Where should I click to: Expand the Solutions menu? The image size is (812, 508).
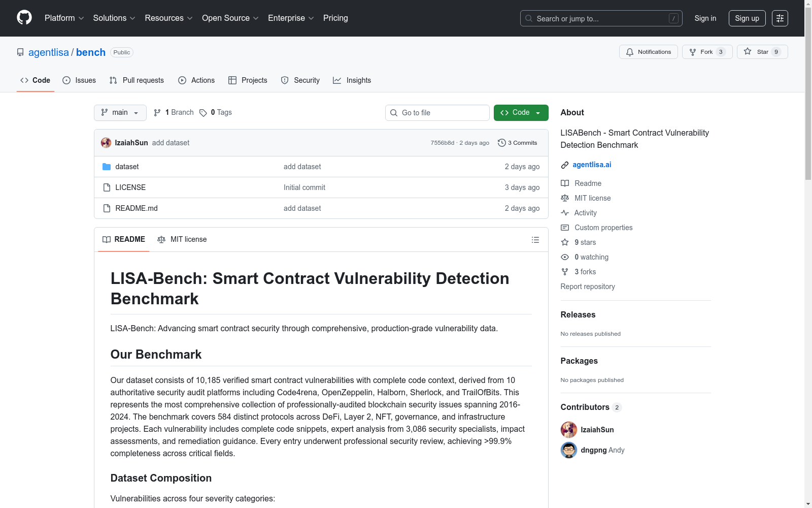[x=114, y=18]
